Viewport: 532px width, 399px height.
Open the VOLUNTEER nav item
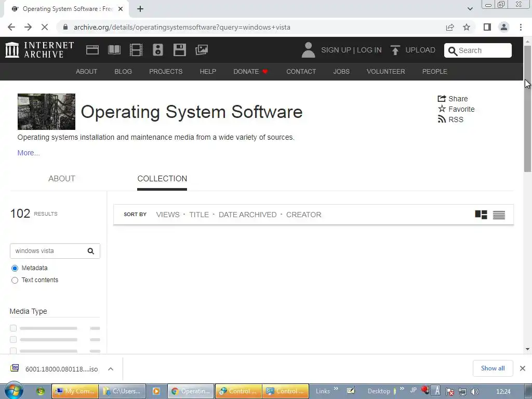(x=386, y=72)
